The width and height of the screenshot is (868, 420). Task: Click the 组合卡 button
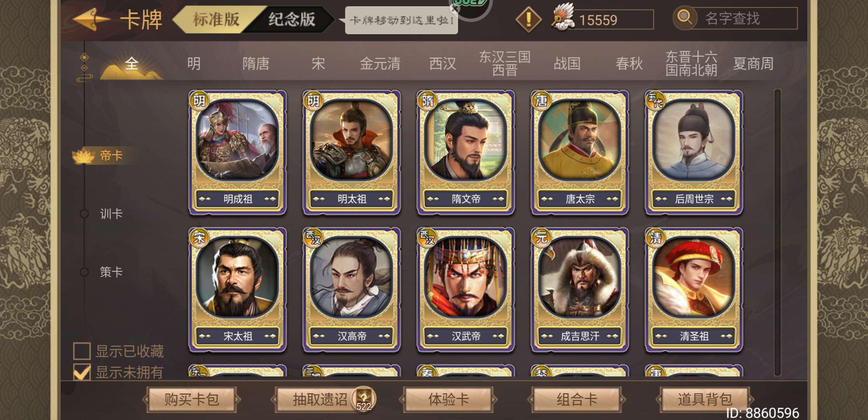[577, 399]
